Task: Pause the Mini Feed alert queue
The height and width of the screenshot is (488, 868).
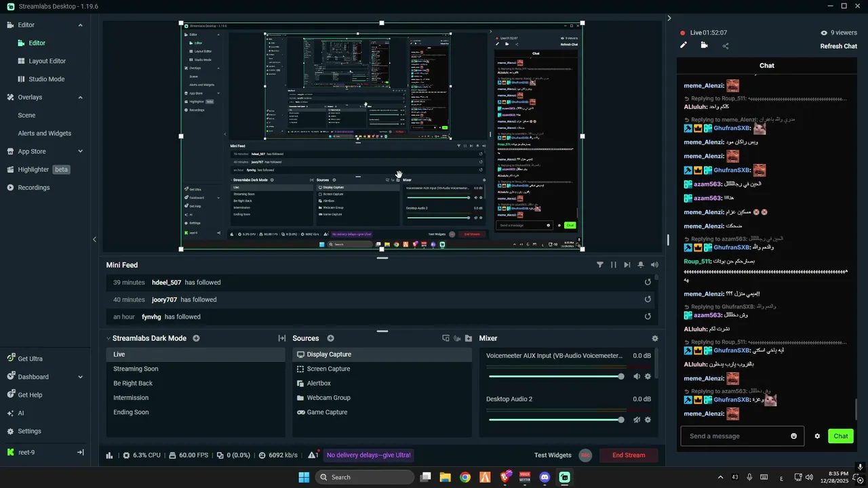Action: click(x=614, y=265)
